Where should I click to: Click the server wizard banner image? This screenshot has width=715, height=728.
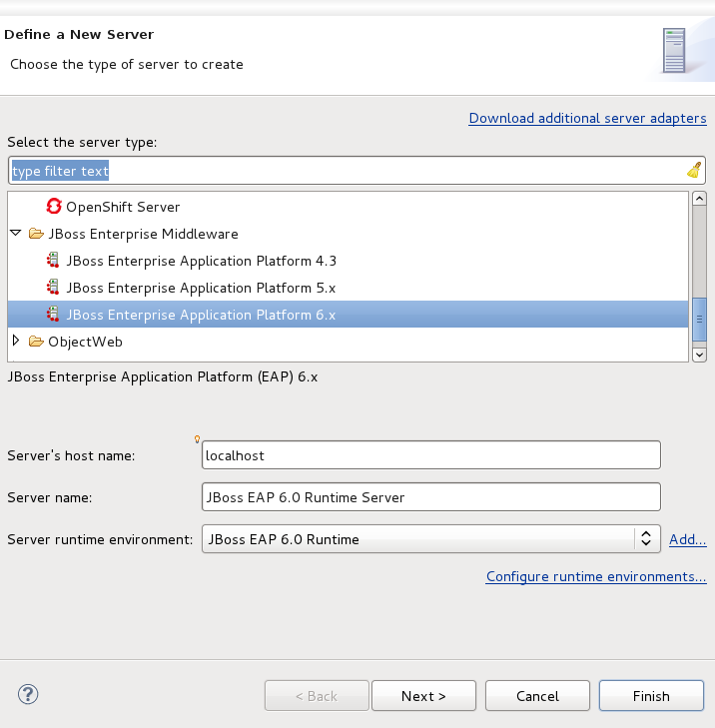674,50
